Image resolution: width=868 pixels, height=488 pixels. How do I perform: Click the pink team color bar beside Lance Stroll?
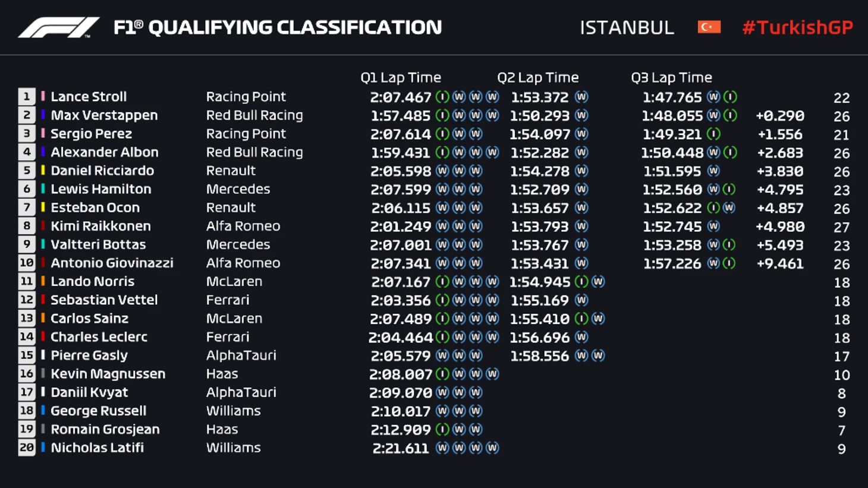point(43,96)
